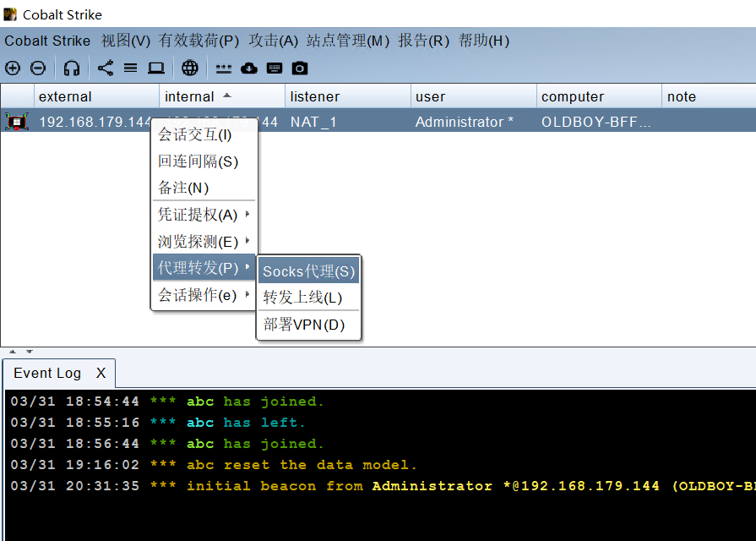The height and width of the screenshot is (541, 756).
Task: Open the 帮助(H) menu
Action: click(484, 41)
